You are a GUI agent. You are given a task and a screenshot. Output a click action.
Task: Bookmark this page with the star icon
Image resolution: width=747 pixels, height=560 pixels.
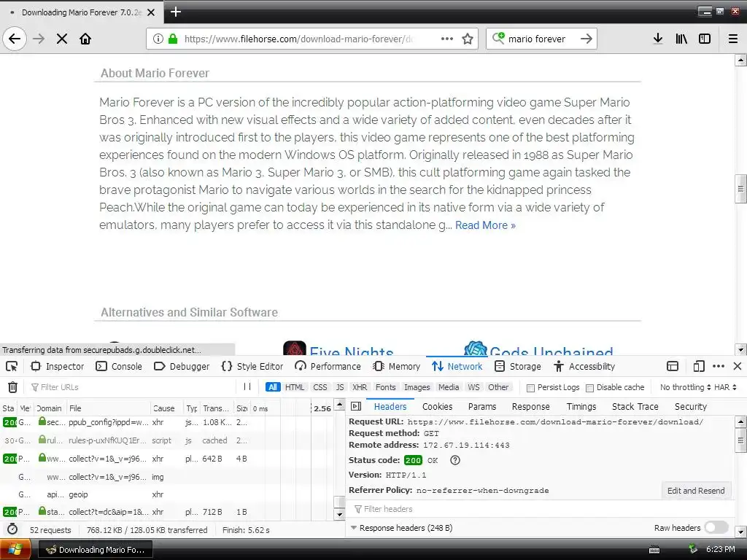pos(468,39)
